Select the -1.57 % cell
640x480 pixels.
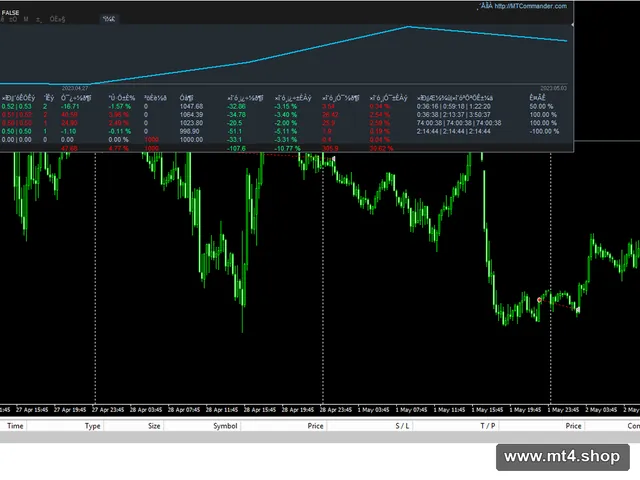120,106
